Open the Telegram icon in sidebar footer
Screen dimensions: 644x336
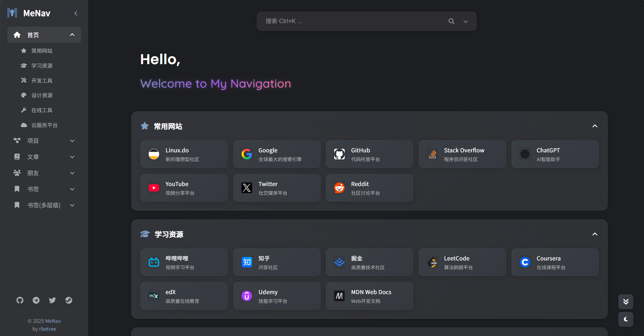(36, 300)
